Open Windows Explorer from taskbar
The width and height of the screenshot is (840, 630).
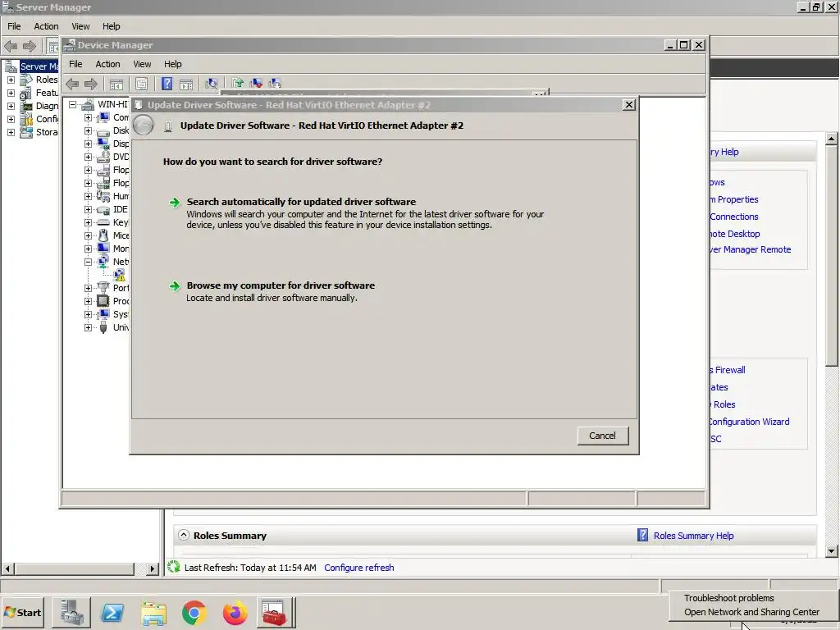click(x=153, y=613)
